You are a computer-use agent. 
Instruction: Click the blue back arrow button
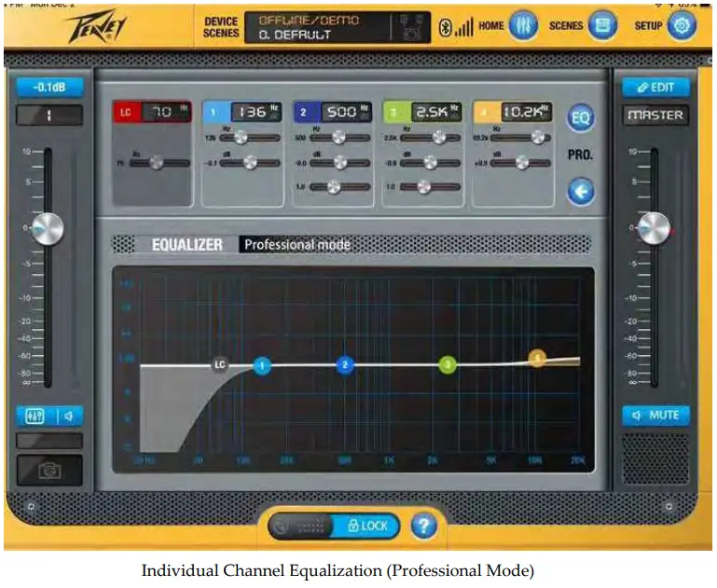click(x=581, y=191)
